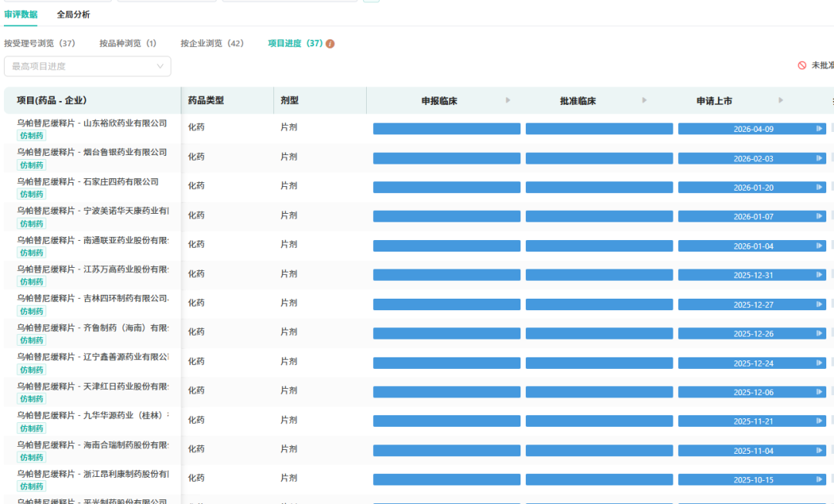Switch to 按受理号浏览 (37) view
This screenshot has height=504, width=834.
39,44
